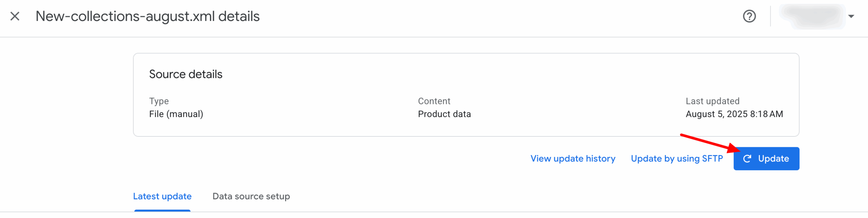Click the Content label
This screenshot has width=868, height=218.
[x=434, y=101]
